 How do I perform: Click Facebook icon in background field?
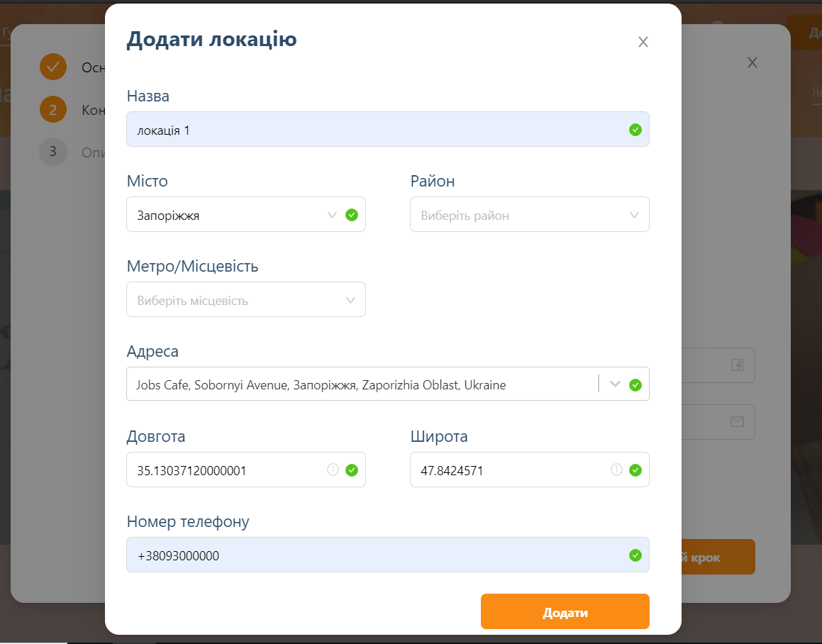737,365
